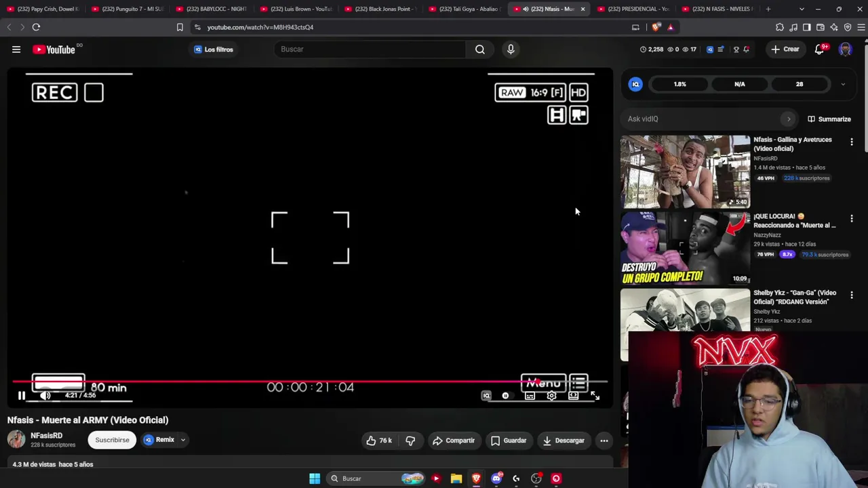868x488 pixels.
Task: Open Los filtros vidIQ button
Action: 214,49
